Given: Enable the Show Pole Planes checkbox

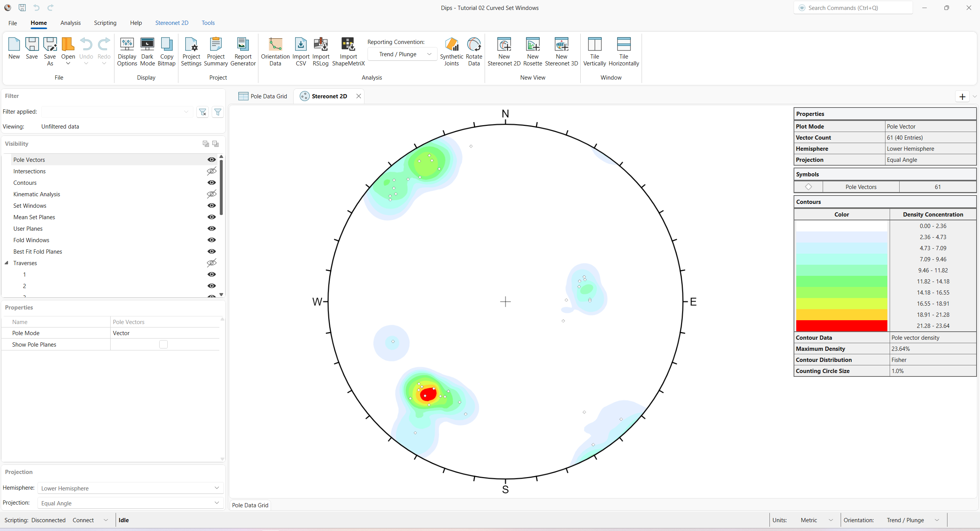Looking at the screenshot, I should point(163,344).
